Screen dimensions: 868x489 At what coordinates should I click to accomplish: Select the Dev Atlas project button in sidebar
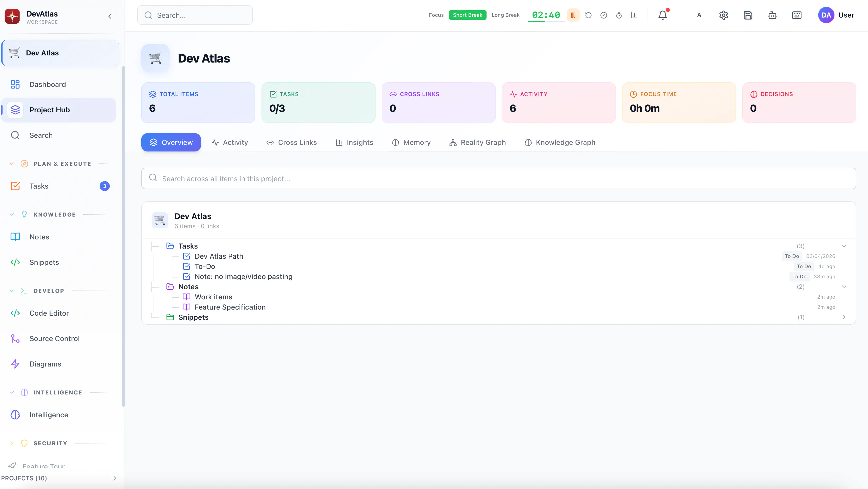coord(60,53)
